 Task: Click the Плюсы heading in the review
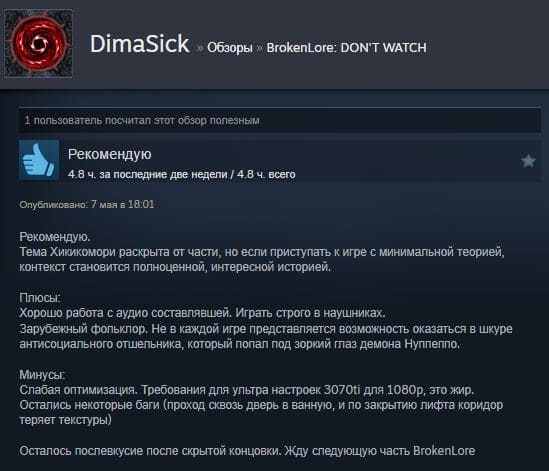40,298
